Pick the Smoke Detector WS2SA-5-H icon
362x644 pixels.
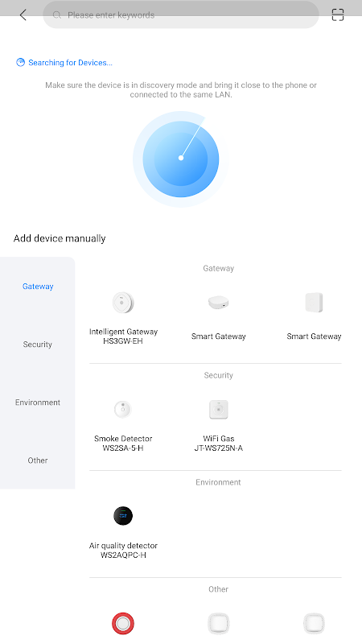(123, 410)
